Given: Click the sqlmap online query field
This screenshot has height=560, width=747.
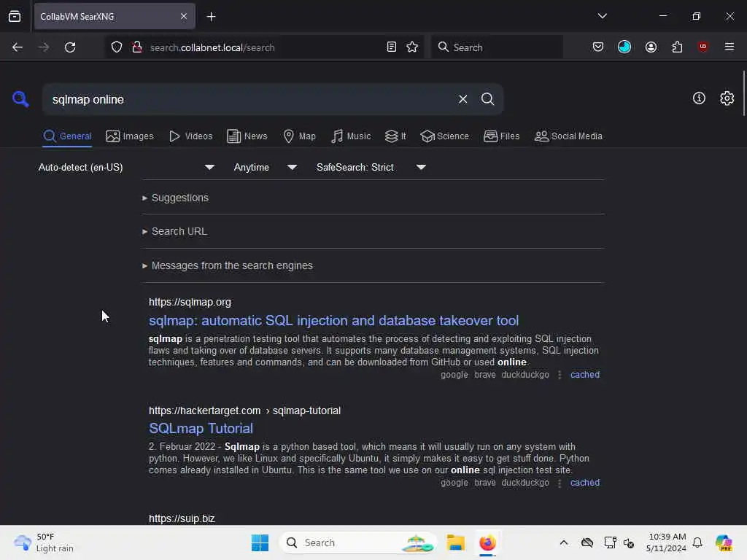Looking at the screenshot, I should (250, 99).
